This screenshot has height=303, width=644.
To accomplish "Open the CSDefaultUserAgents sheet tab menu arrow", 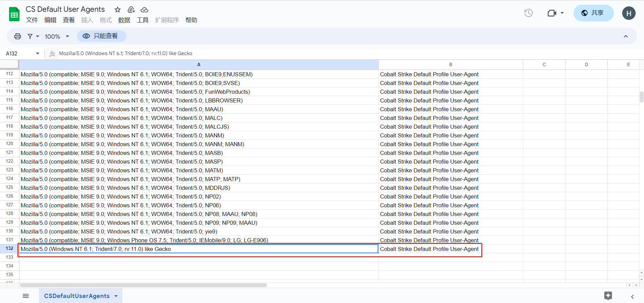I will click(x=116, y=296).
